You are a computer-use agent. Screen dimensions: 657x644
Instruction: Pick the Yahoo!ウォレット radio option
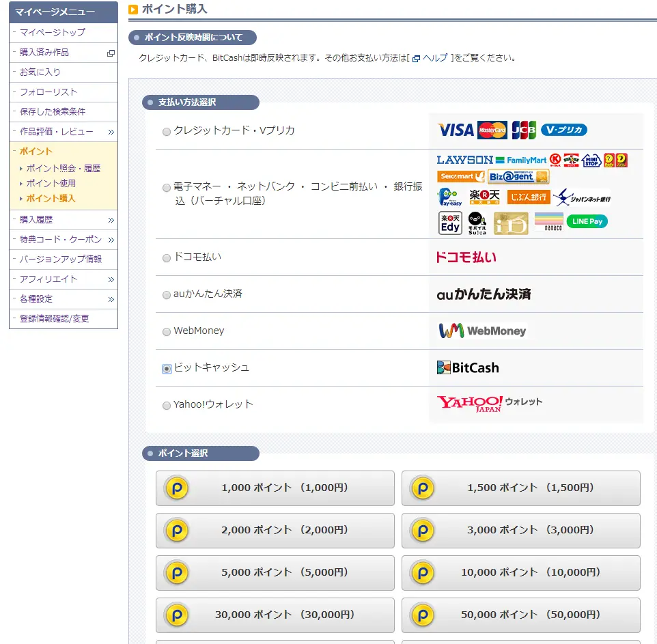167,405
